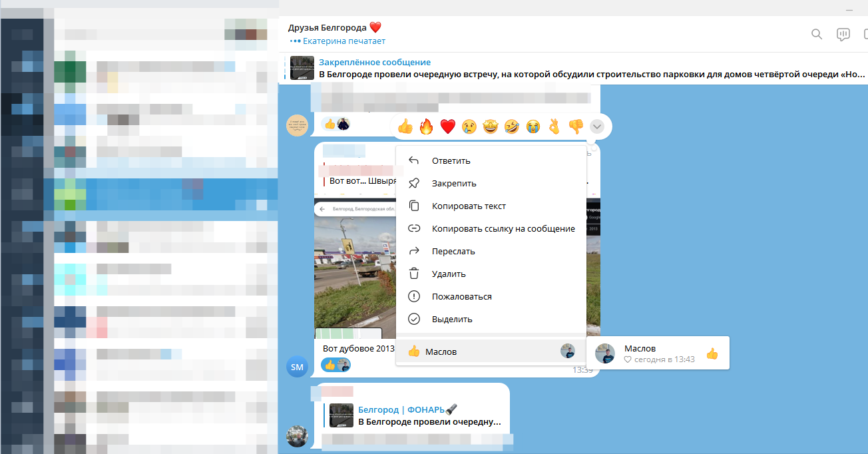The image size is (868, 454).
Task: Toggle thumbs up reaction under Вот дубовое message
Action: (x=335, y=365)
